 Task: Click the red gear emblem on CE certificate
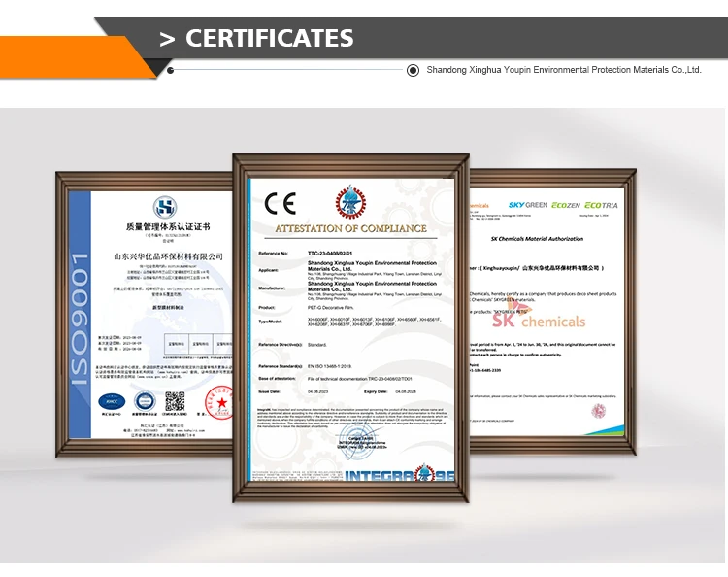(350, 202)
